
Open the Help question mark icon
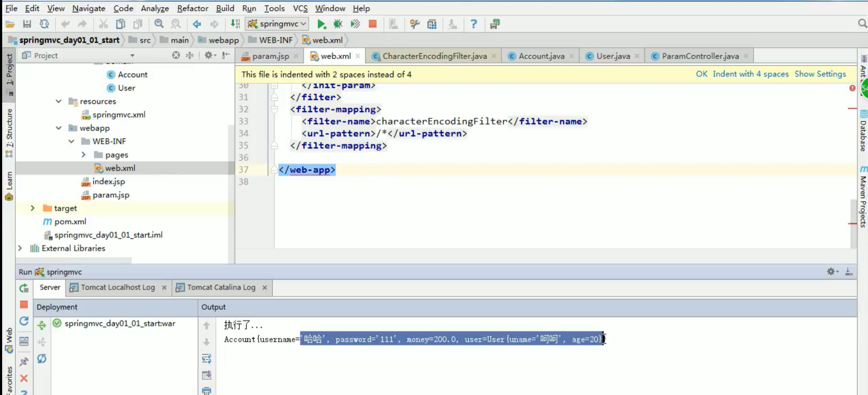[473, 24]
